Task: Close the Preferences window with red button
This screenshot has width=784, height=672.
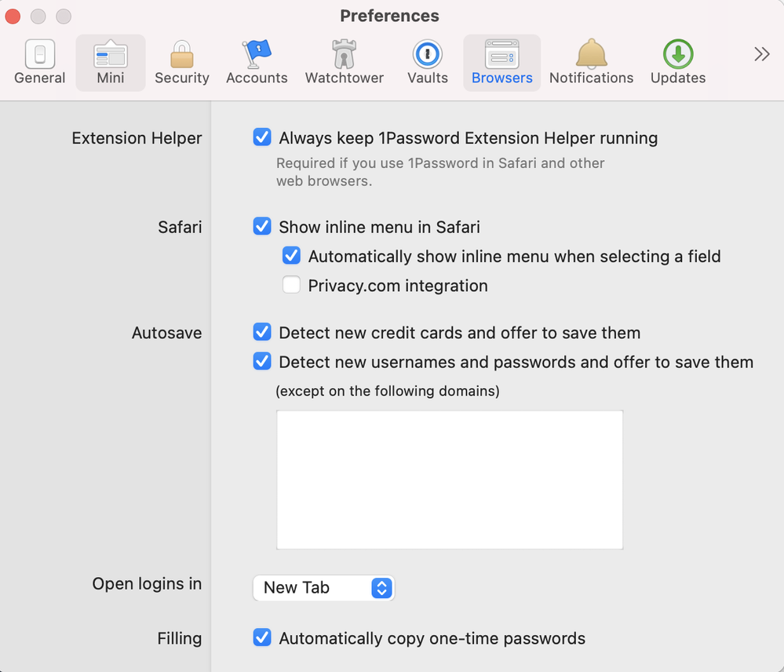Action: [13, 16]
